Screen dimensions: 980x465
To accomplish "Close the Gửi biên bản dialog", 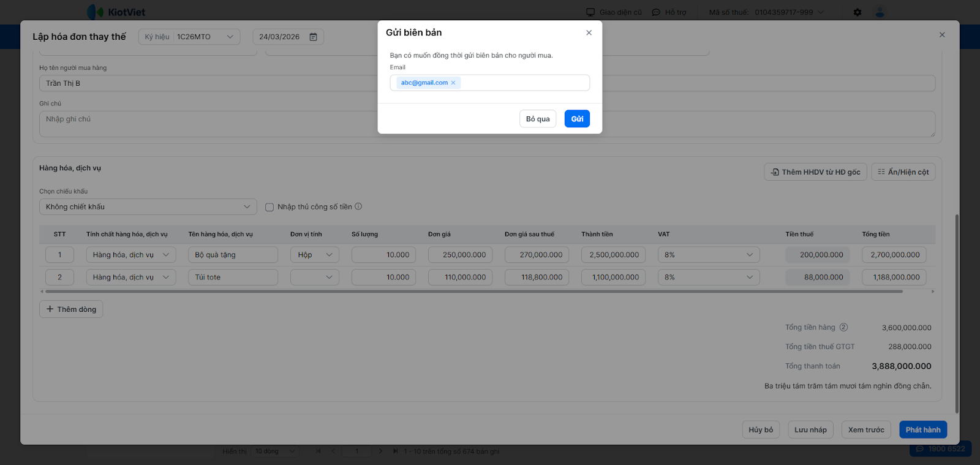I will (x=589, y=32).
